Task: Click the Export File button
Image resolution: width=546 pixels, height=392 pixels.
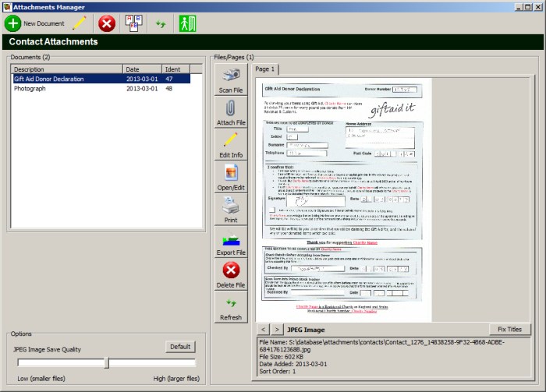Action: click(x=232, y=242)
